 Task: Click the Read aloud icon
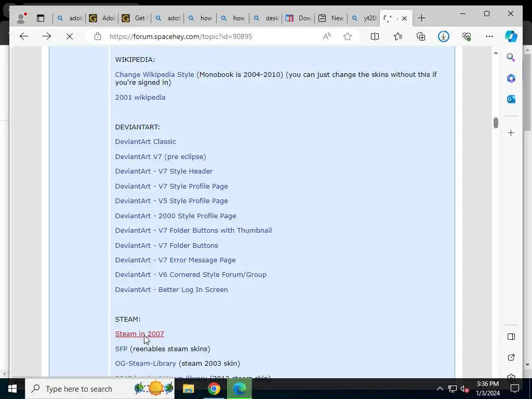327,36
